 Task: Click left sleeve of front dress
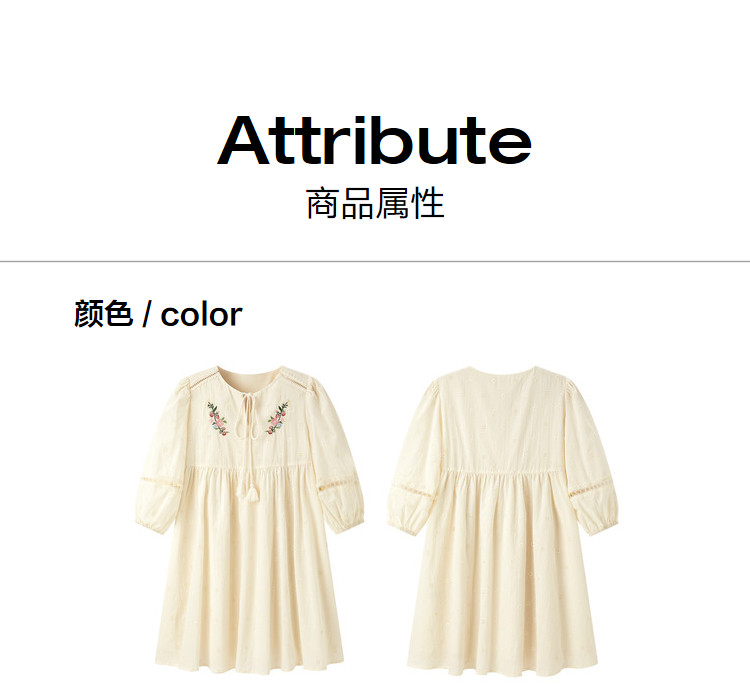(x=161, y=457)
